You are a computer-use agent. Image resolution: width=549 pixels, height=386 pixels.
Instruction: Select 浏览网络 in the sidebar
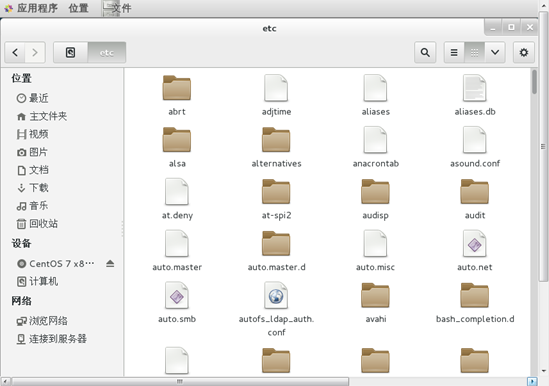42,321
